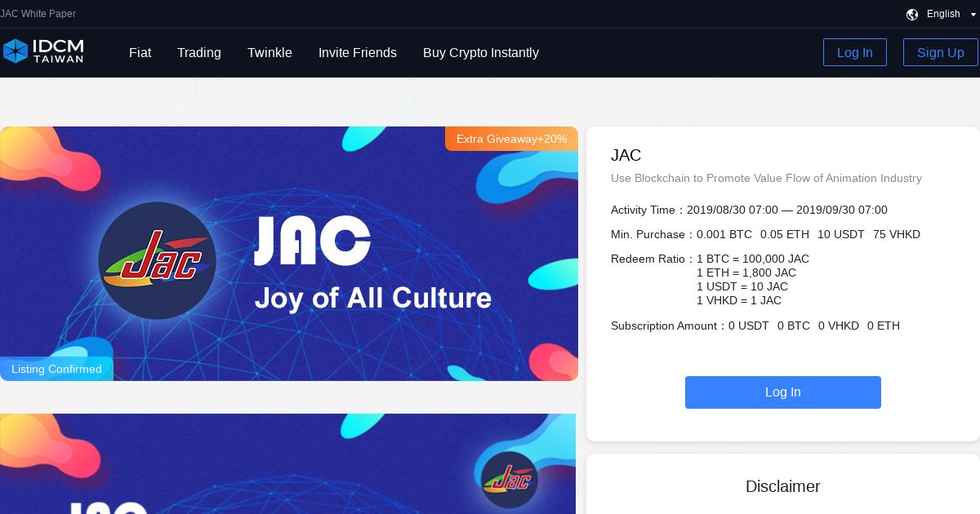The width and height of the screenshot is (980, 514).
Task: Click the Log In button in header
Action: point(855,52)
